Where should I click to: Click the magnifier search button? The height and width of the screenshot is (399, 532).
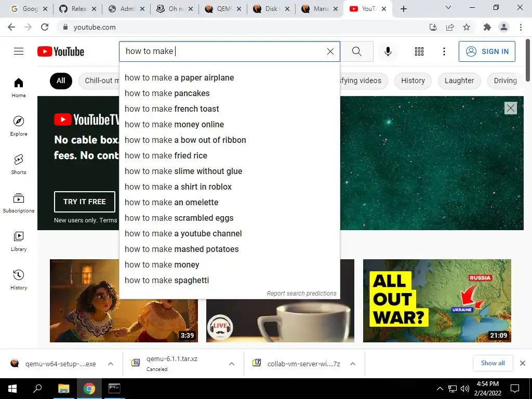point(356,51)
